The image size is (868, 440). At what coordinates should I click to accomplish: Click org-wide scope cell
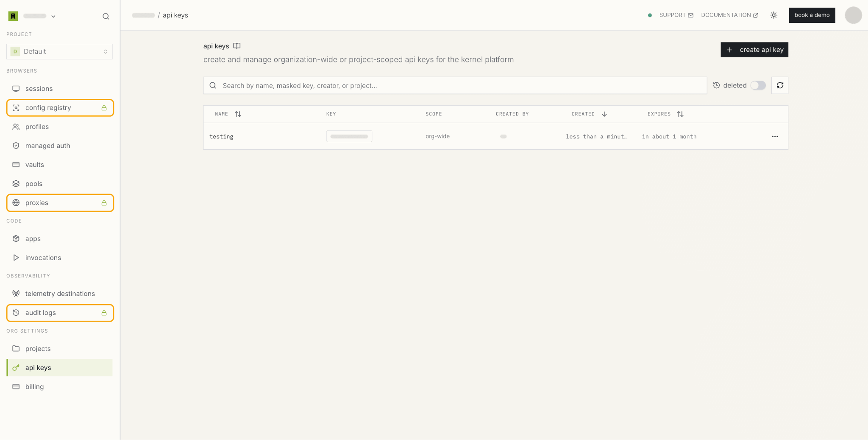437,136
